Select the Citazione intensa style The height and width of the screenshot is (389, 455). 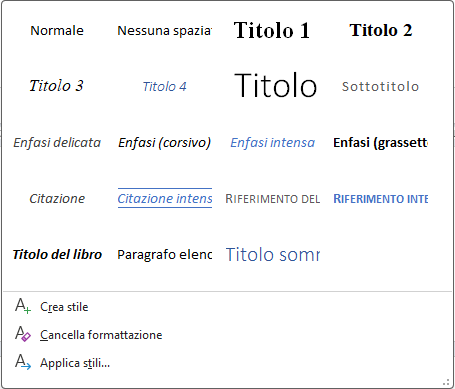[x=164, y=198]
